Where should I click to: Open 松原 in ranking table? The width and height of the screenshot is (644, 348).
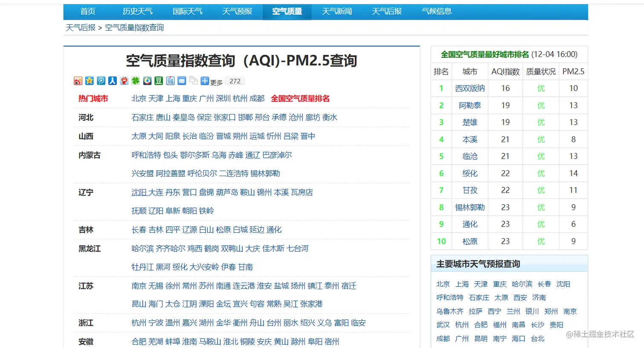click(470, 242)
